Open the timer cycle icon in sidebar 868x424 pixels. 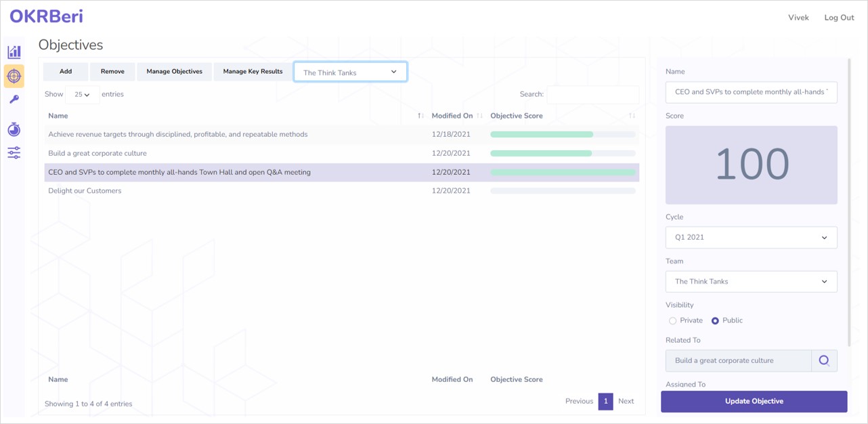[14, 129]
